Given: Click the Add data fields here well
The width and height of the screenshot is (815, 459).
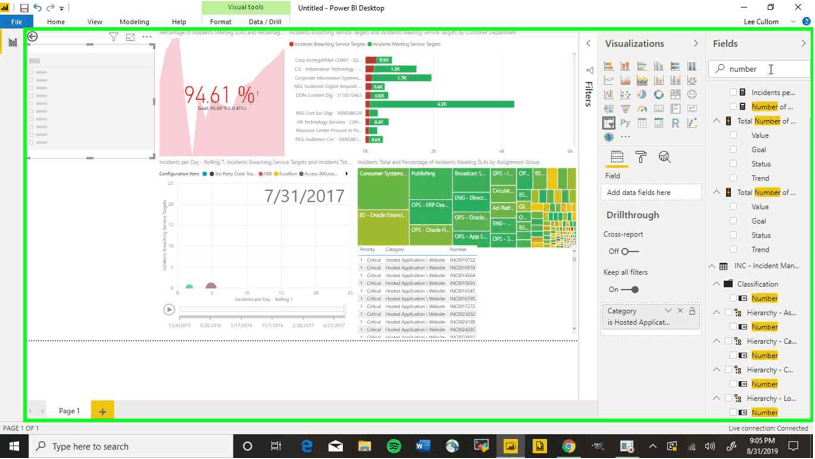Looking at the screenshot, I should click(651, 192).
